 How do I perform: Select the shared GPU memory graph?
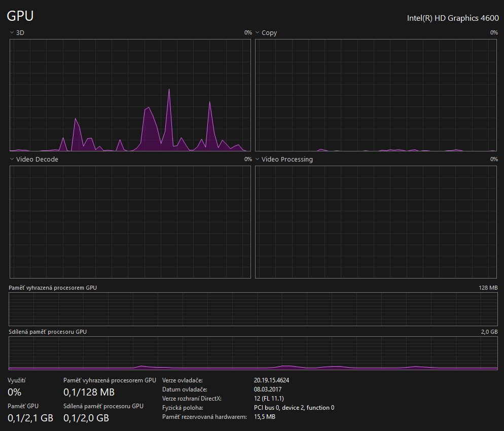253,353
